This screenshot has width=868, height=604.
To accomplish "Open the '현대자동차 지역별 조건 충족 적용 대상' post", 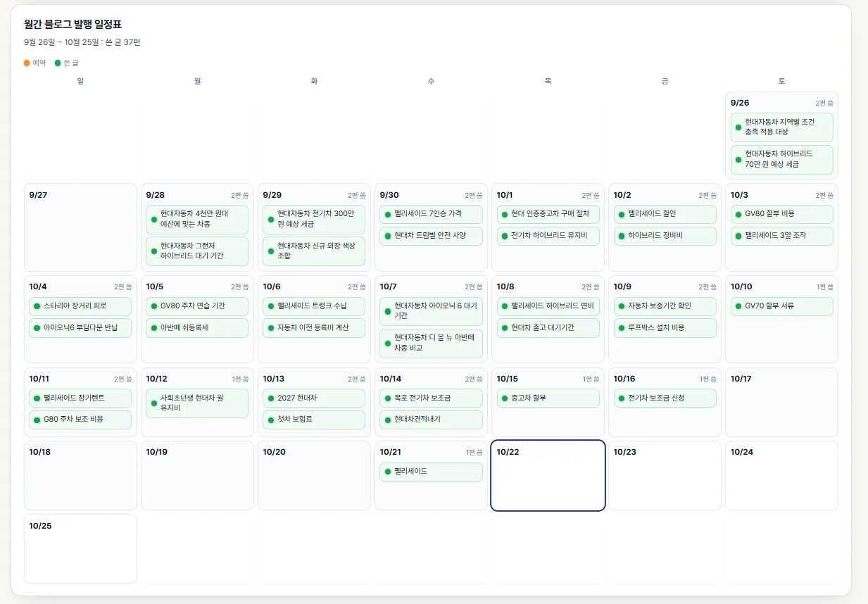I will 781,127.
